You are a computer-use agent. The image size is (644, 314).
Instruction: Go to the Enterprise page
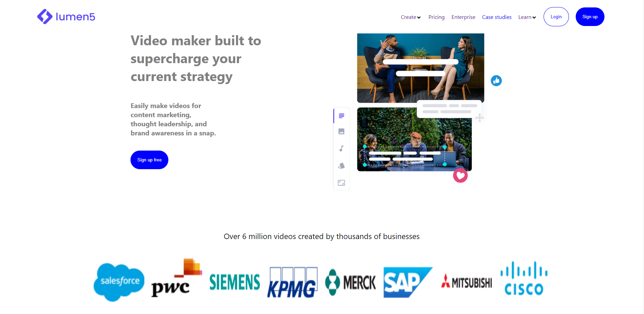[x=463, y=17]
